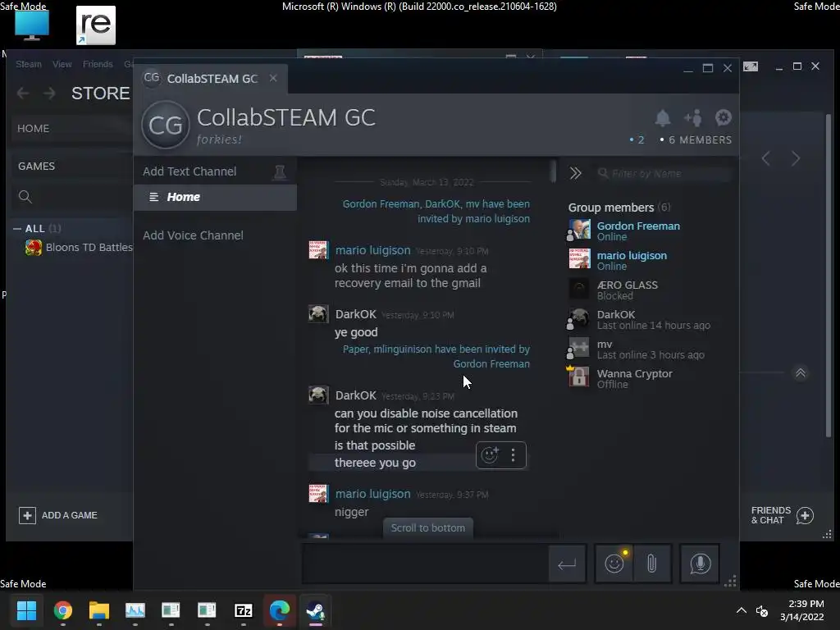This screenshot has width=840, height=630.
Task: Click the CG group avatar
Action: tap(166, 125)
